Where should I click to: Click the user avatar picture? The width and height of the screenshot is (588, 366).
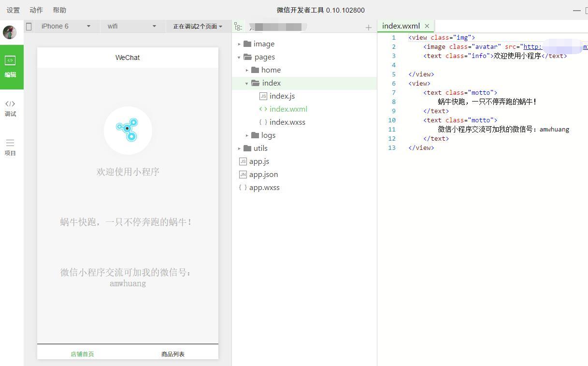point(10,32)
